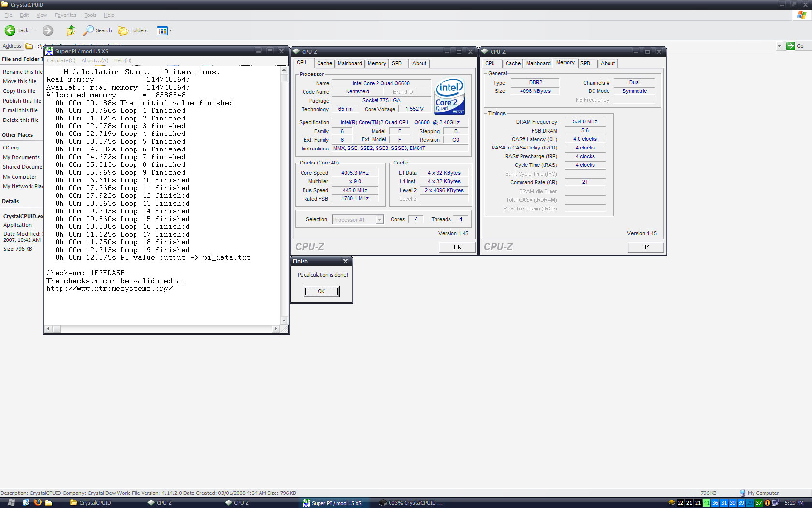Screen dimensions: 812x508
Task: Click Super PI horizontal scrollbar right arrow
Action: [276, 329]
